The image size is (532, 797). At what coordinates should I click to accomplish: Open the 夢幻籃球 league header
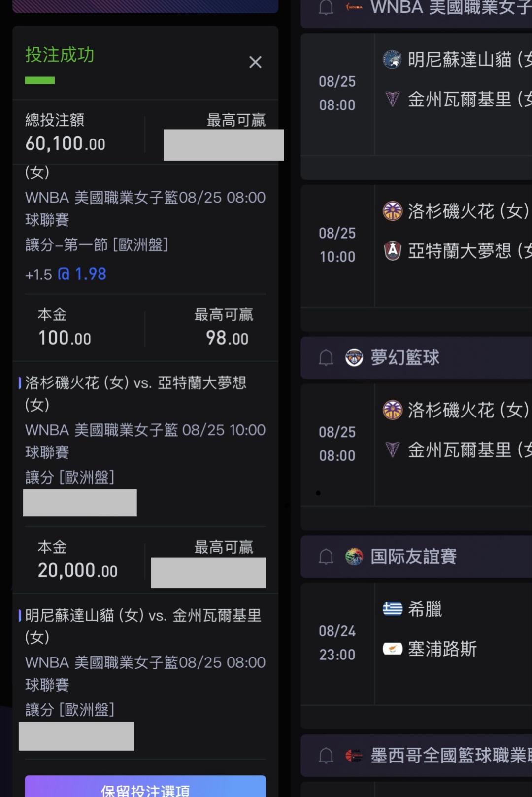pos(416,358)
